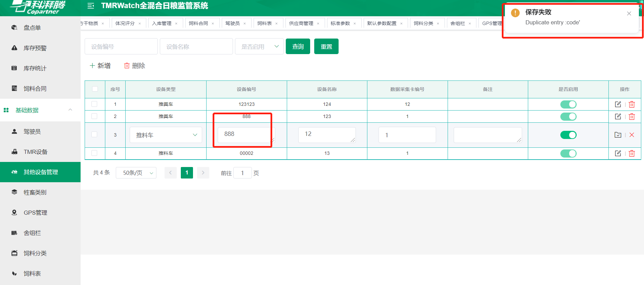
Task: Close the 保存失败 notification
Action: (629, 14)
